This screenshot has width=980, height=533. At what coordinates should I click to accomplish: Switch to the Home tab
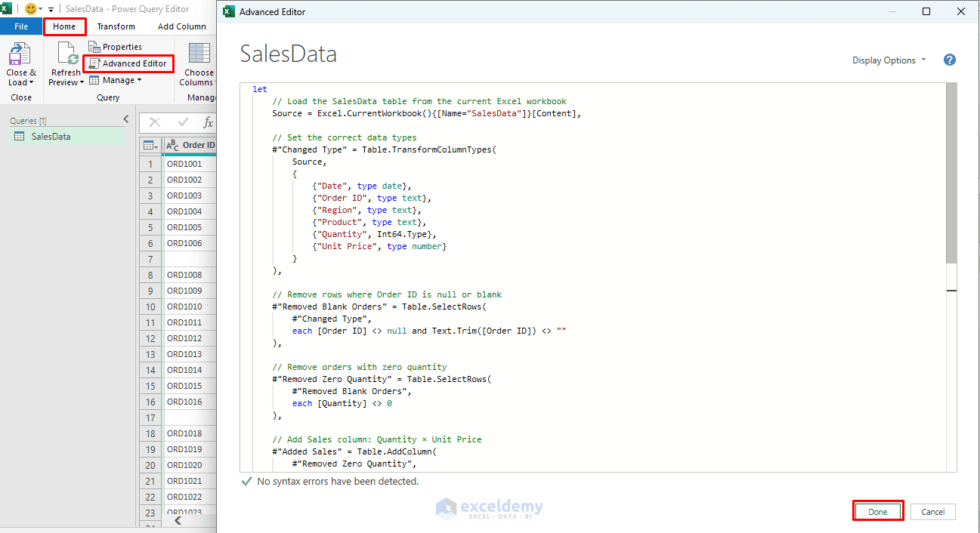(x=64, y=26)
